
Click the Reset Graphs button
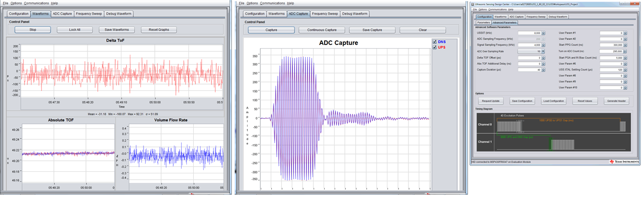coord(159,30)
